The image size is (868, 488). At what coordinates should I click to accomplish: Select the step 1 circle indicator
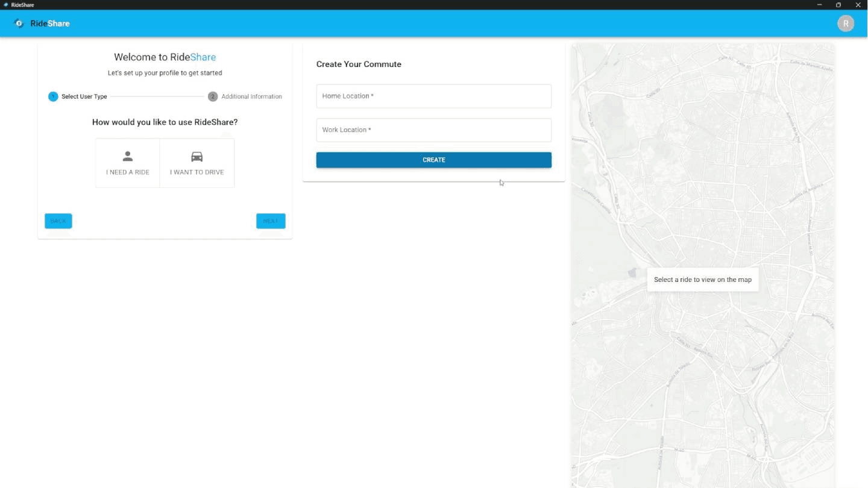click(x=53, y=96)
